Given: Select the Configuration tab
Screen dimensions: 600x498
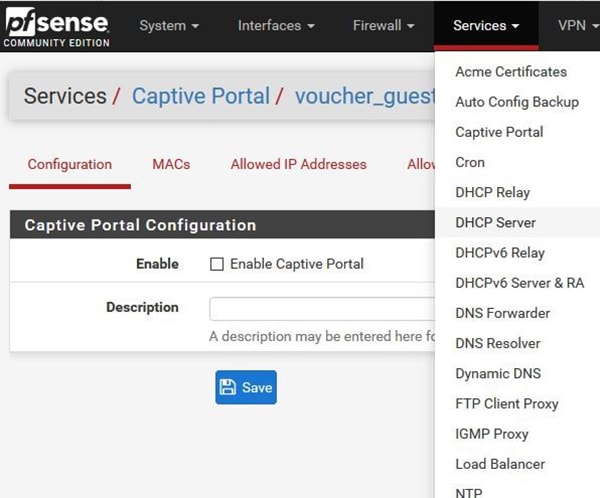Looking at the screenshot, I should tap(69, 164).
